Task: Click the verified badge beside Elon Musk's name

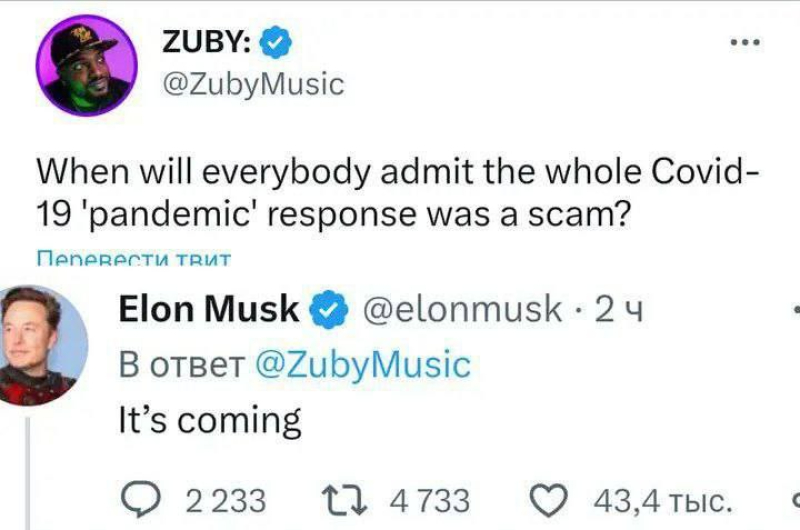Action: point(329,309)
